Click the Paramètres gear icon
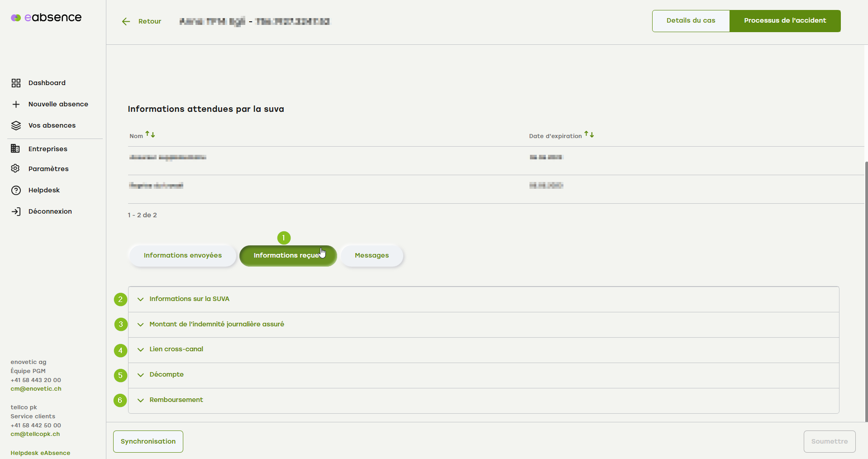 click(x=15, y=168)
